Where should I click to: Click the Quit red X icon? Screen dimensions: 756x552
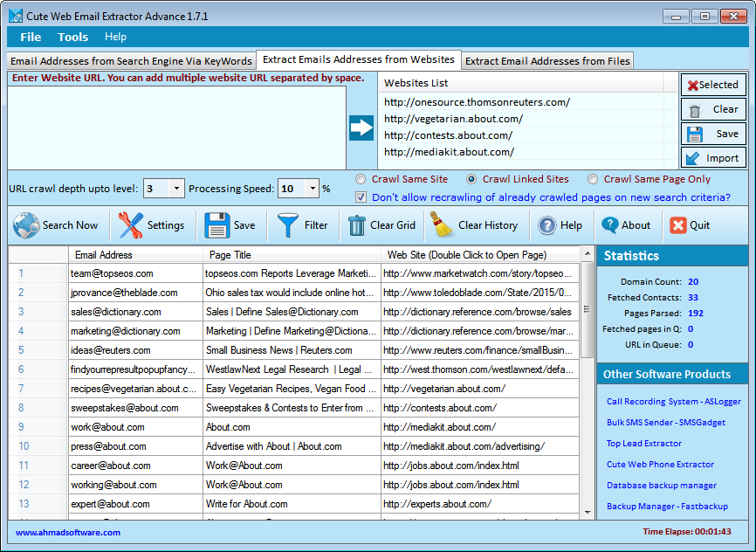coord(678,225)
